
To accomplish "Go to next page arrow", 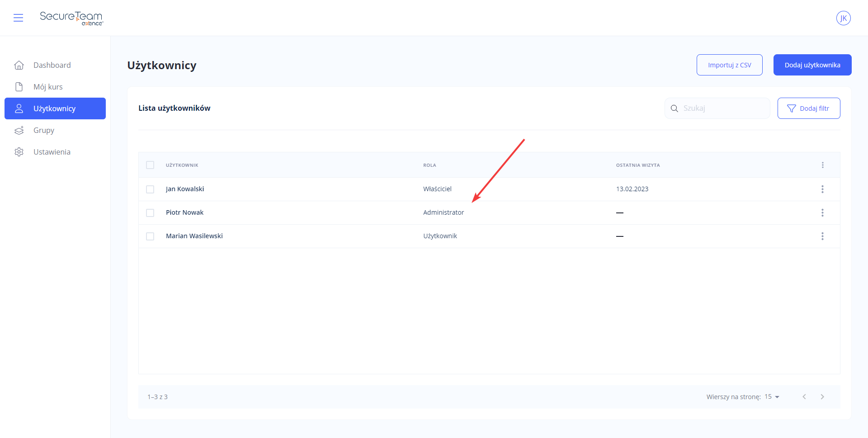I will (822, 397).
